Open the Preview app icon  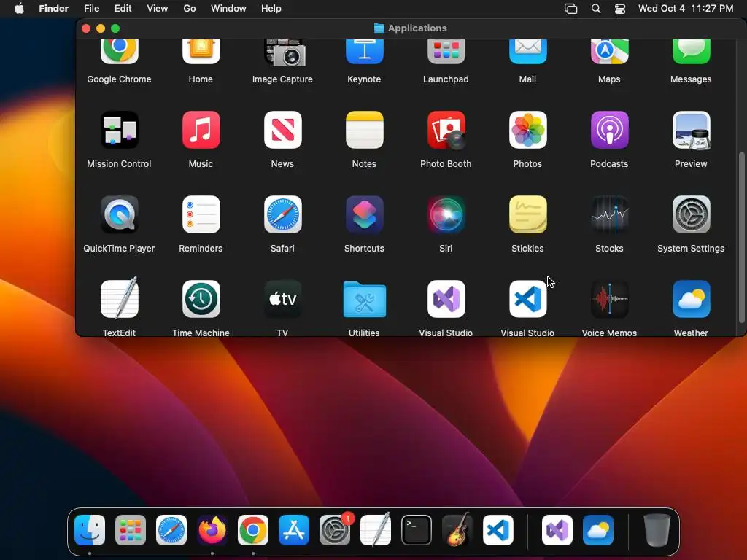(692, 130)
